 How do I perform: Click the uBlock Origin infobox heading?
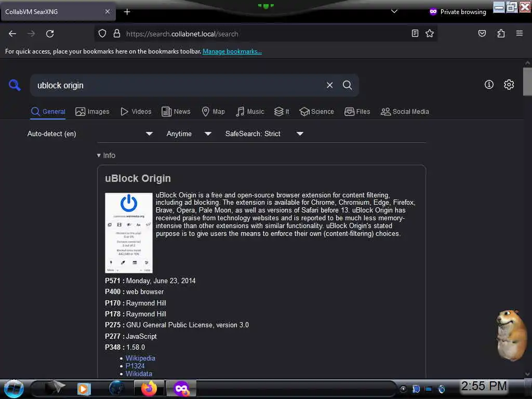[138, 179]
